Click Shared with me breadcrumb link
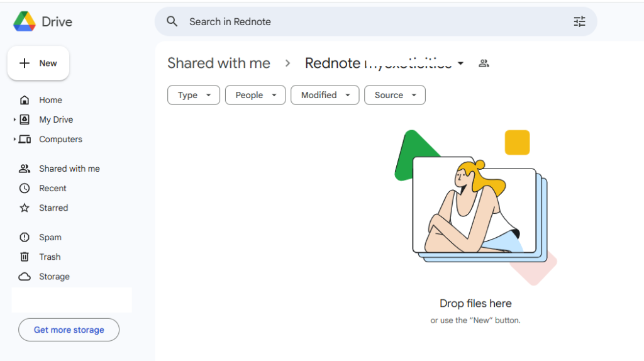Viewport: 644px width, 361px height. [218, 63]
